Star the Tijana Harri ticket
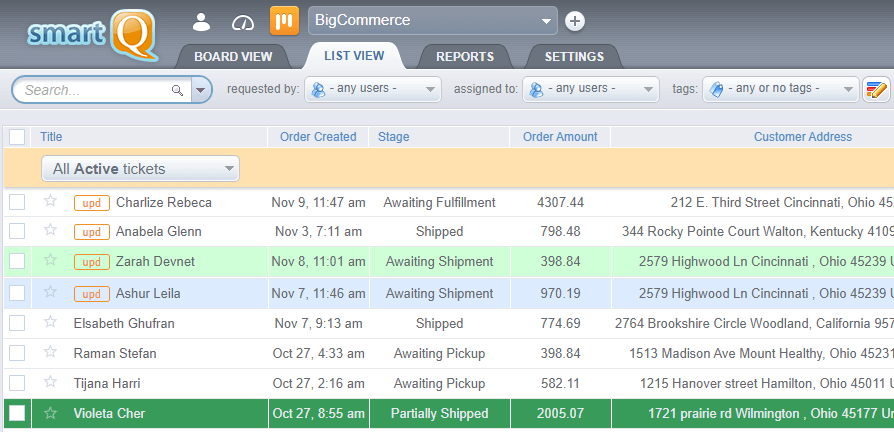 pos(51,381)
